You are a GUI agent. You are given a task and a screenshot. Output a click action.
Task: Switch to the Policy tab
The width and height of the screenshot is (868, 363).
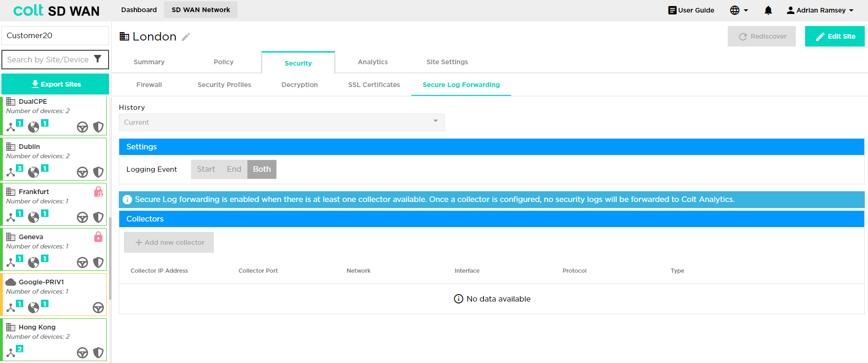pyautogui.click(x=224, y=62)
